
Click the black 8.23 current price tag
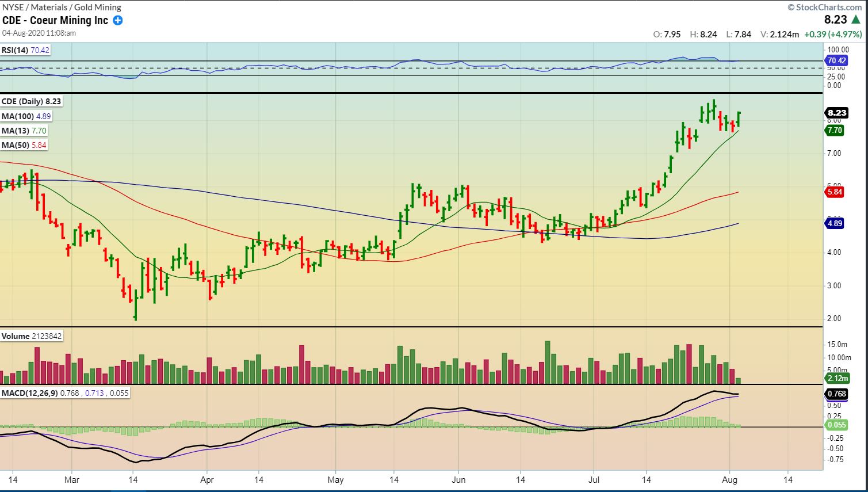836,113
